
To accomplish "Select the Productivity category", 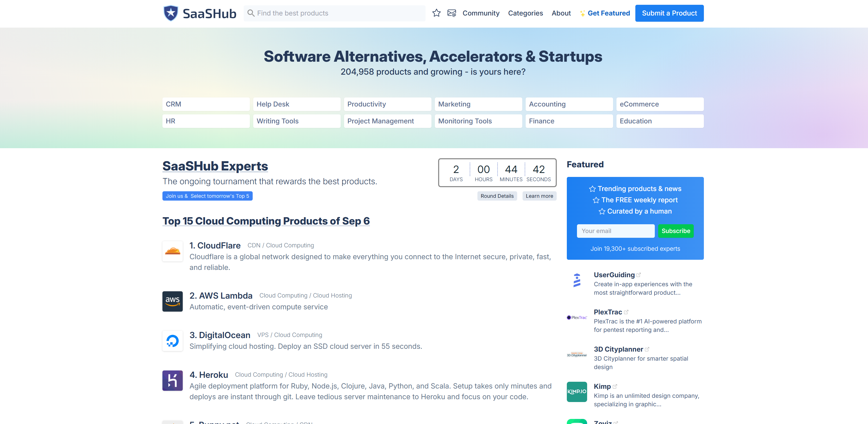I will [387, 104].
